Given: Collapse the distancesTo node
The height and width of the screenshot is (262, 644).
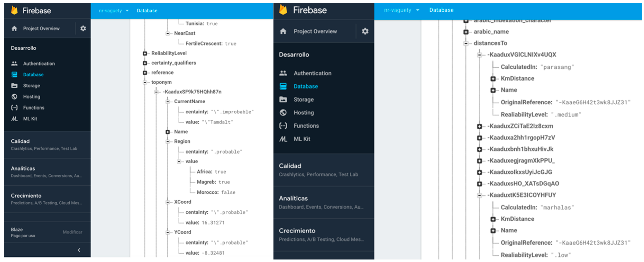Looking at the screenshot, I should [466, 43].
